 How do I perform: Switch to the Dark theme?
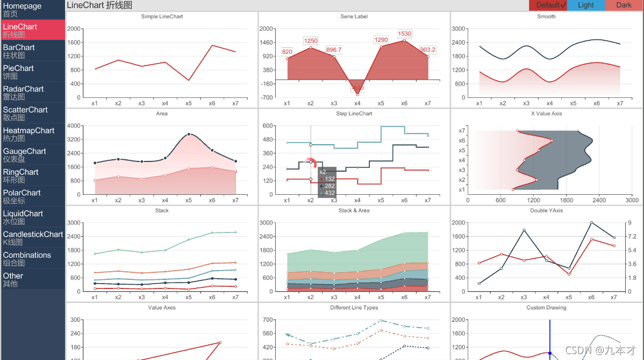(x=623, y=5)
